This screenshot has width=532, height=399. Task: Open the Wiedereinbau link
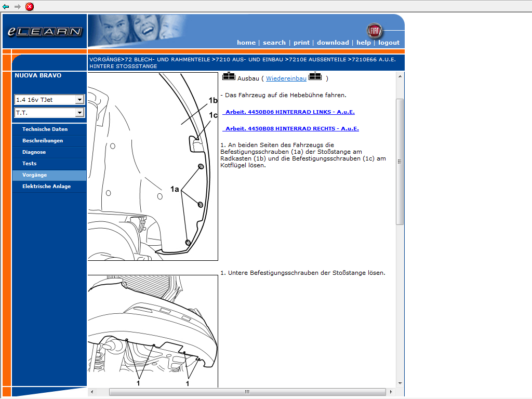tap(286, 78)
